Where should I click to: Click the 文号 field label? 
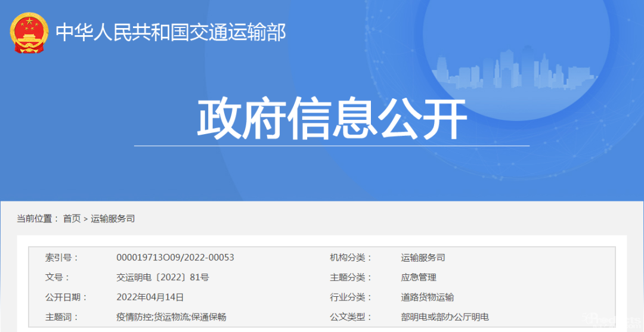click(57, 277)
